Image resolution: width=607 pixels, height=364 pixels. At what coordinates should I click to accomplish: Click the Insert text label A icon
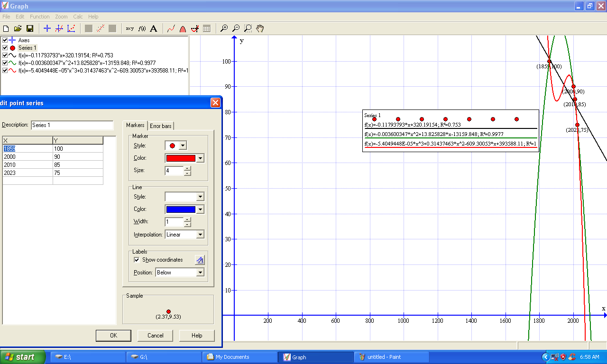tap(154, 28)
